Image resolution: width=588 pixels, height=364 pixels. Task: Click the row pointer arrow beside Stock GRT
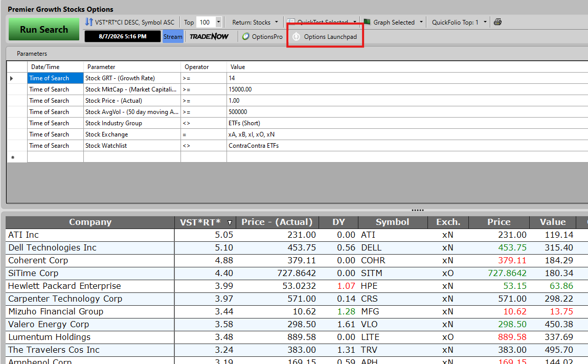pos(12,78)
